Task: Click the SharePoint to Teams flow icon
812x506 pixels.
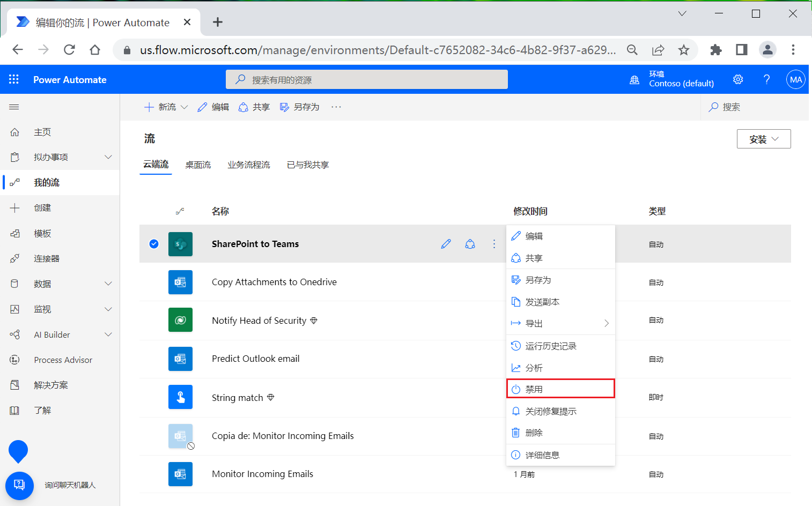Action: pos(180,244)
